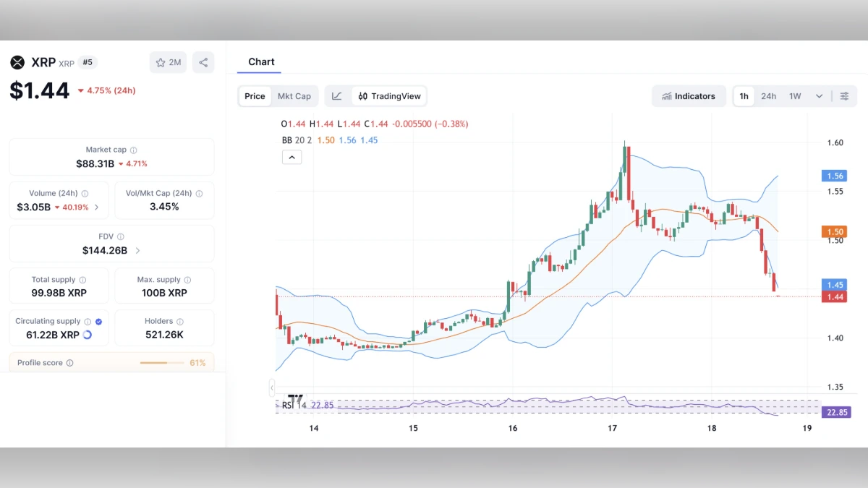Screen dimensions: 868x488
Task: Click the 22.85 RSI value badge
Action: tap(835, 411)
